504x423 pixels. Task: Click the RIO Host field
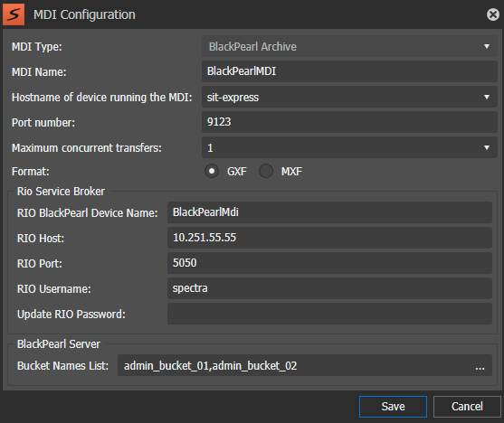point(329,238)
